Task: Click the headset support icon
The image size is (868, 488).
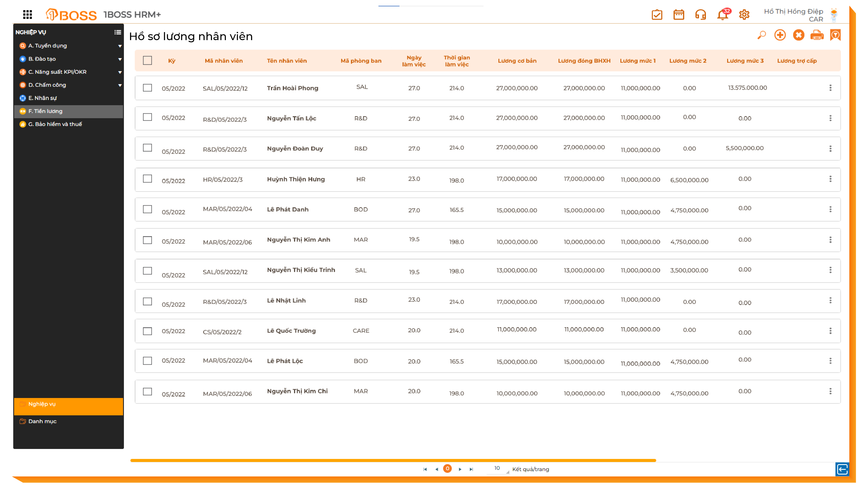Action: click(700, 15)
